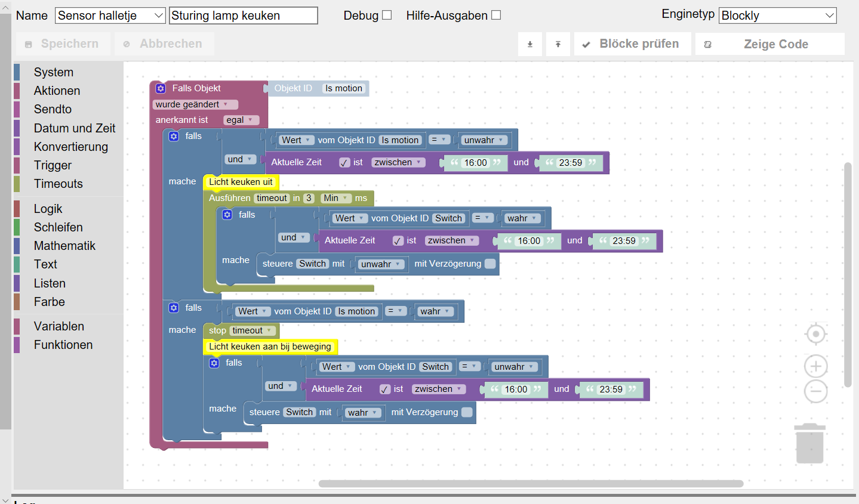The width and height of the screenshot is (859, 504).
Task: Open the Enginetyp Blockly dropdown
Action: point(778,16)
